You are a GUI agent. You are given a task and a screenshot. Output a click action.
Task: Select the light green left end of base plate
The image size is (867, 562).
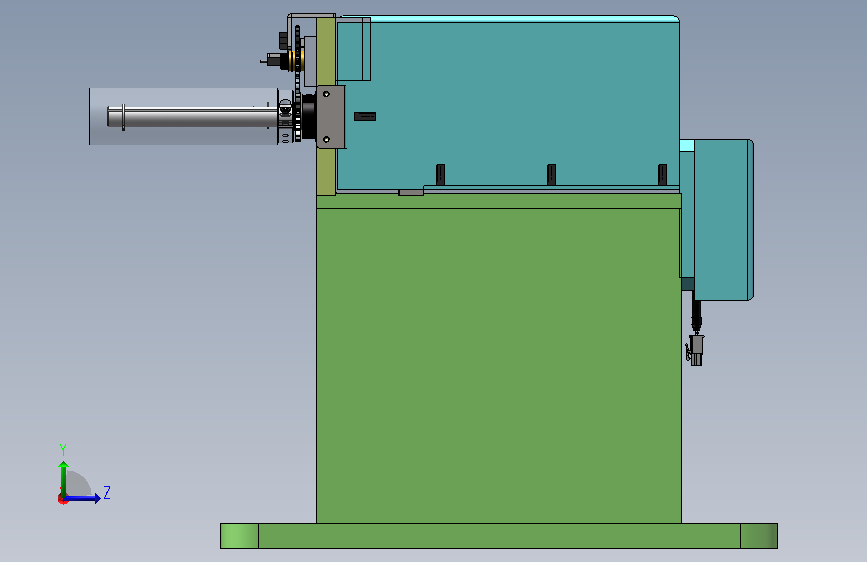click(x=239, y=536)
